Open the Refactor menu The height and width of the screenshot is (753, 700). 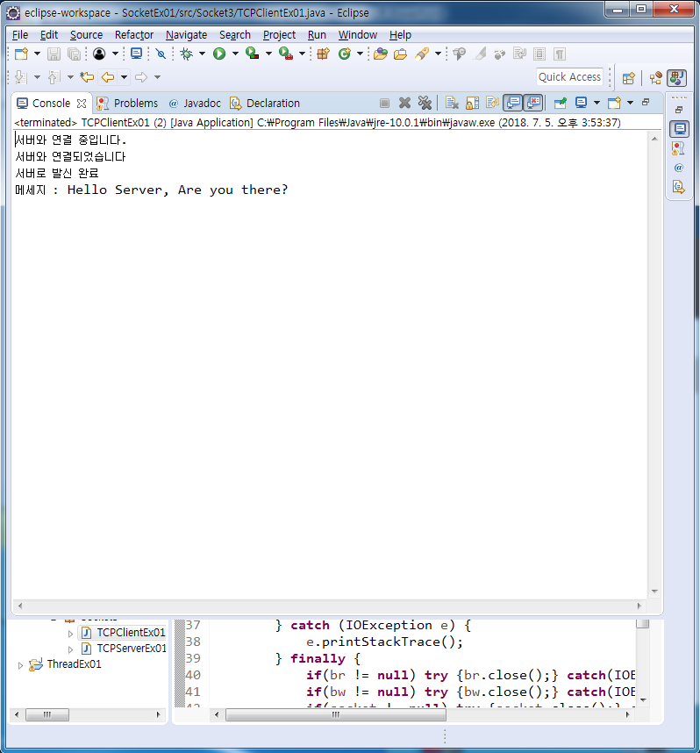(x=134, y=34)
